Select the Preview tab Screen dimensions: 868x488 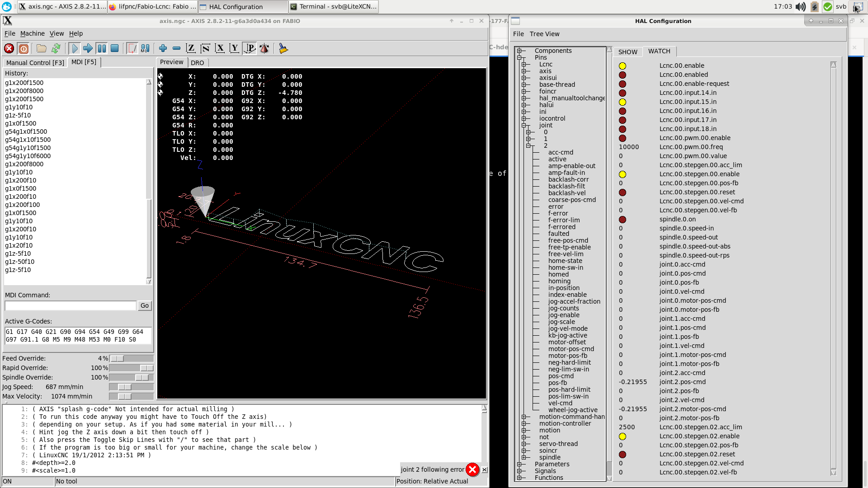tap(172, 62)
